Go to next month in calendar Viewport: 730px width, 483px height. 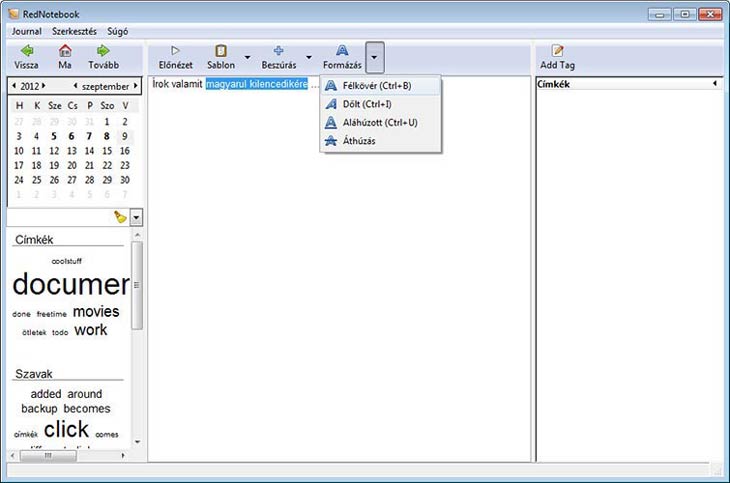click(x=137, y=86)
